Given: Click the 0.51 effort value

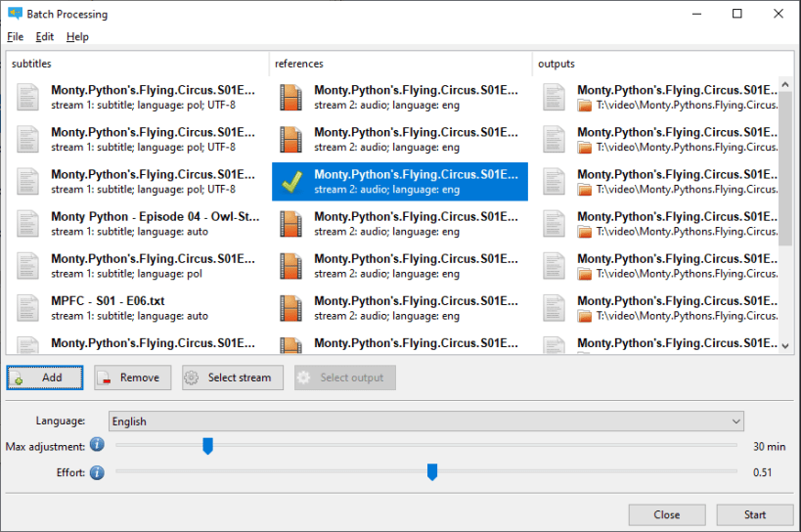Looking at the screenshot, I should 762,472.
